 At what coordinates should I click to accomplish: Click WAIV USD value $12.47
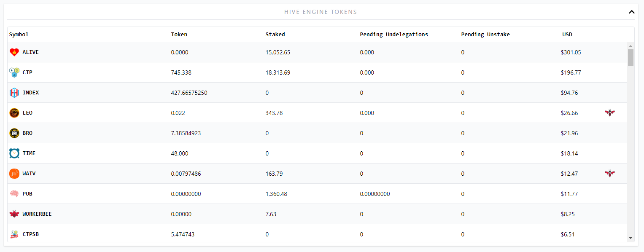coord(569,174)
